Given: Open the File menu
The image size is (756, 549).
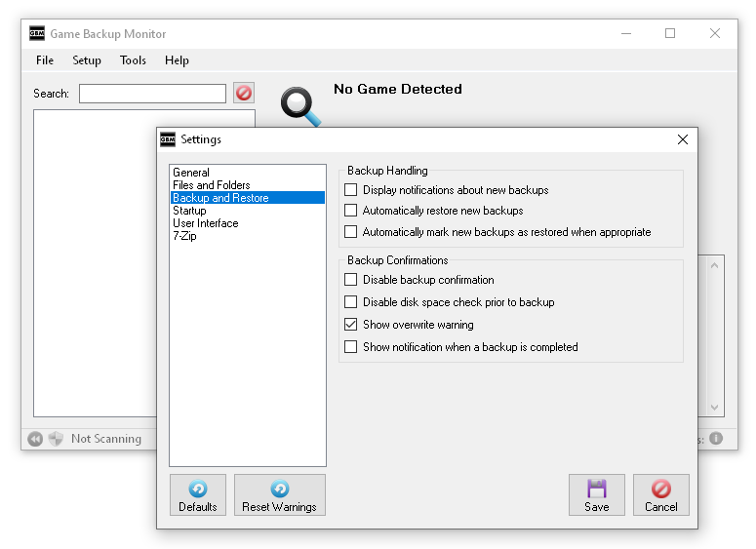Looking at the screenshot, I should (45, 60).
